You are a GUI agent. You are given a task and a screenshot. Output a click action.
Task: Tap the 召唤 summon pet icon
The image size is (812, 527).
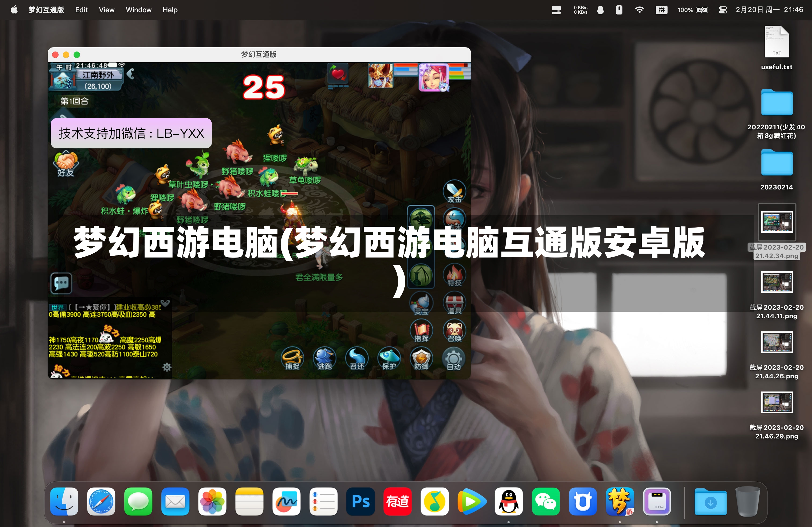pyautogui.click(x=454, y=331)
